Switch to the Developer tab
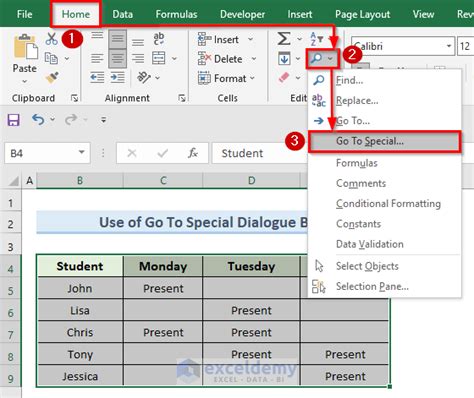 pyautogui.click(x=242, y=14)
